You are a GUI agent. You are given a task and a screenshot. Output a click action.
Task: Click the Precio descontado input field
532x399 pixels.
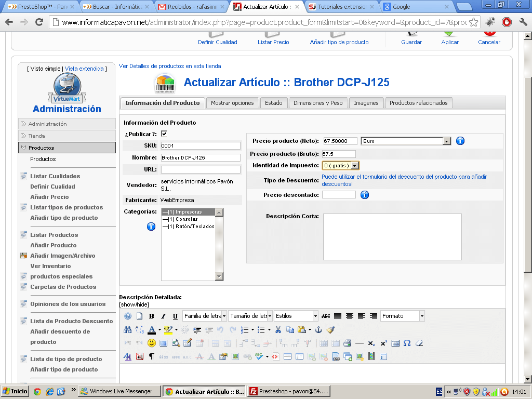point(339,195)
